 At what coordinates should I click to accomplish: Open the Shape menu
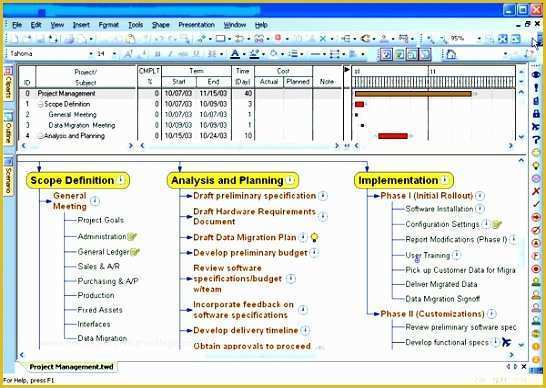point(161,25)
